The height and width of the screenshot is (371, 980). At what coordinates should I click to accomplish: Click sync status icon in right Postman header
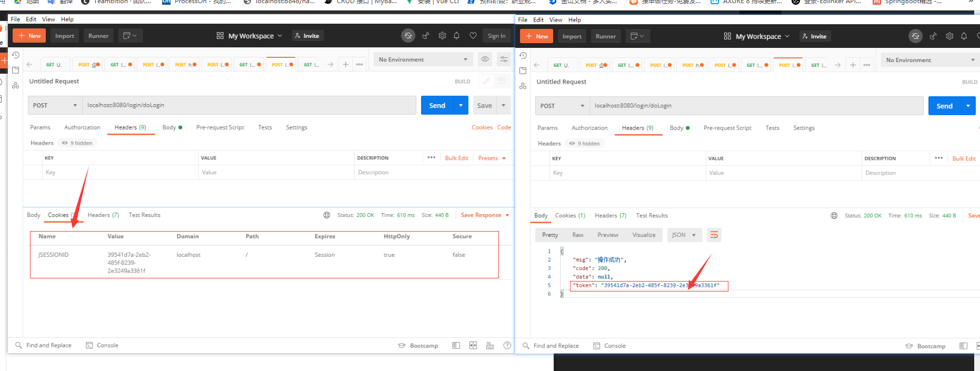point(915,36)
